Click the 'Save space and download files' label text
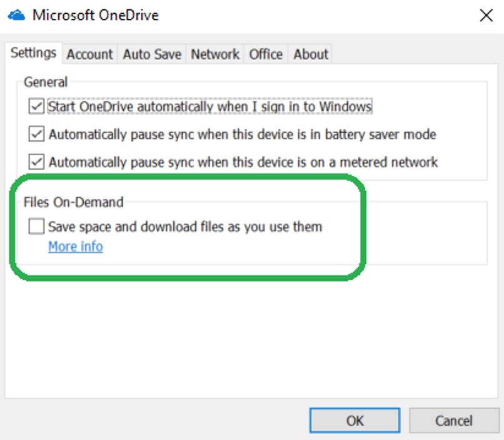 pyautogui.click(x=185, y=227)
